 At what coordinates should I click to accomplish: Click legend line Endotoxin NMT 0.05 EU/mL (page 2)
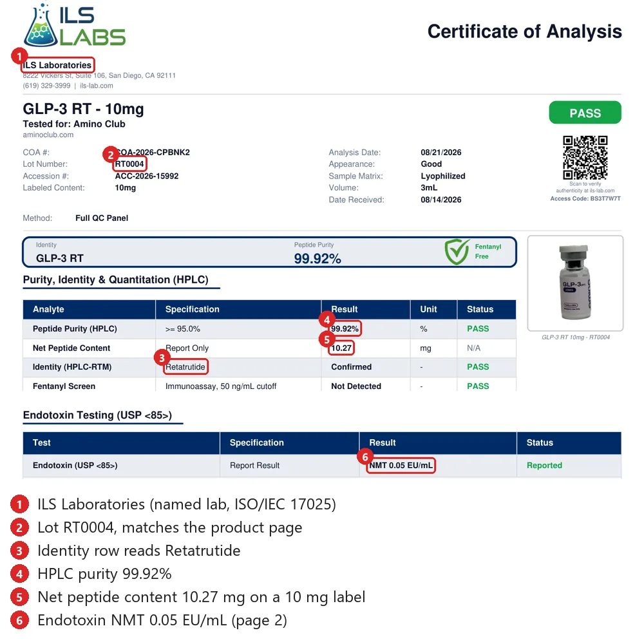point(162,621)
